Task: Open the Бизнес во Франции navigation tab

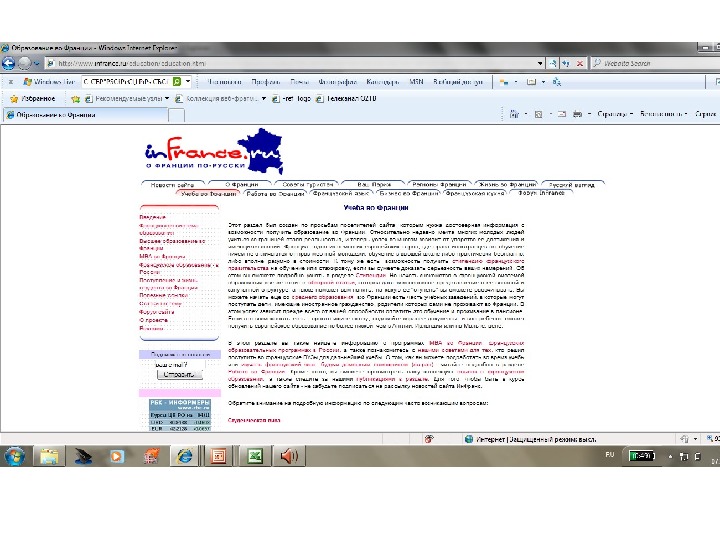Action: pos(409,194)
